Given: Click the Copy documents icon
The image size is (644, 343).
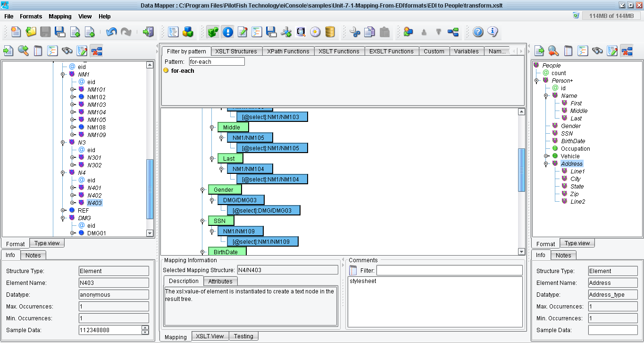Looking at the screenshot, I should (369, 32).
